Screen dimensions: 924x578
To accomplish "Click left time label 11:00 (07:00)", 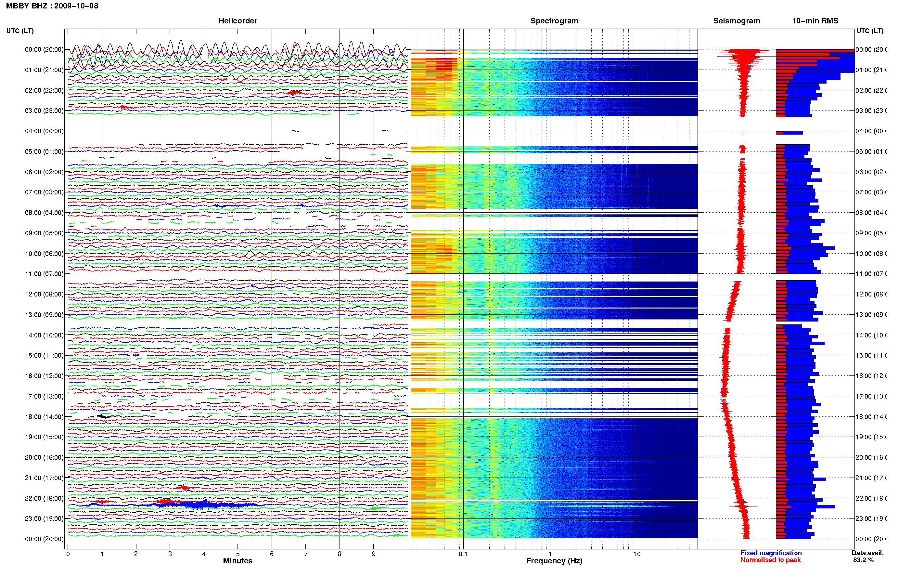I will click(44, 274).
